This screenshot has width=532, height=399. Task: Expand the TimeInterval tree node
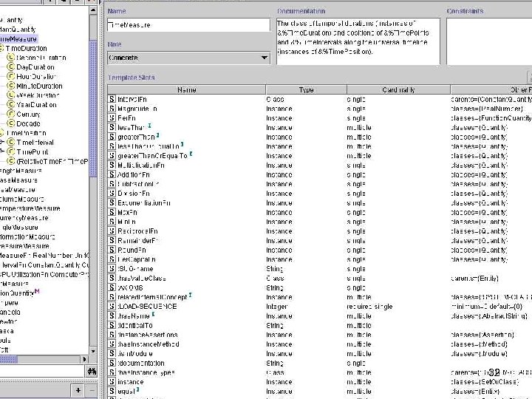pyautogui.click(x=1, y=142)
